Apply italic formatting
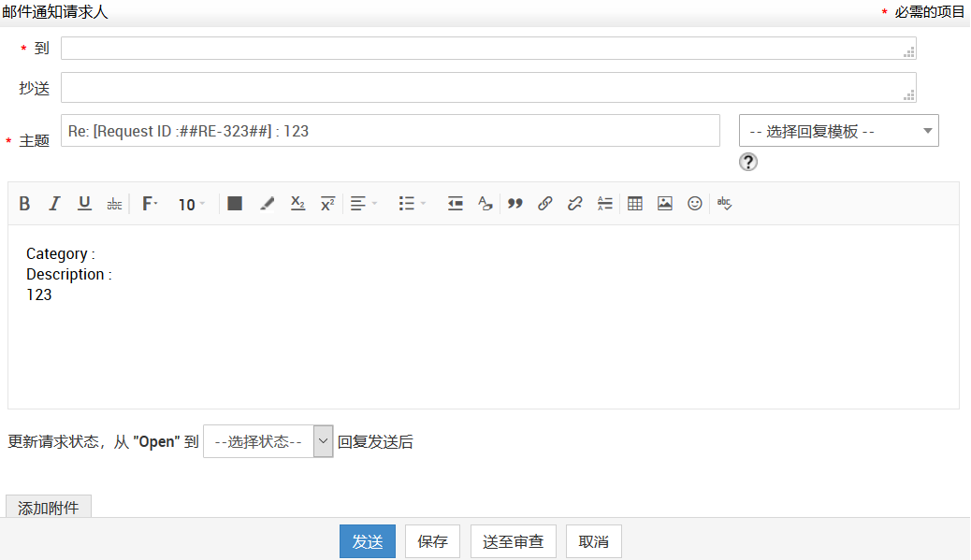This screenshot has width=971, height=560. coord(54,204)
